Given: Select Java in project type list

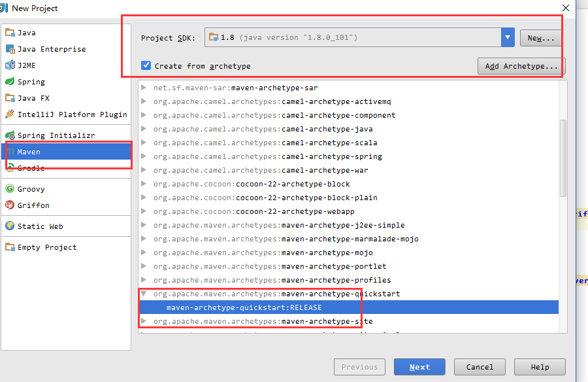Looking at the screenshot, I should click(66, 33).
